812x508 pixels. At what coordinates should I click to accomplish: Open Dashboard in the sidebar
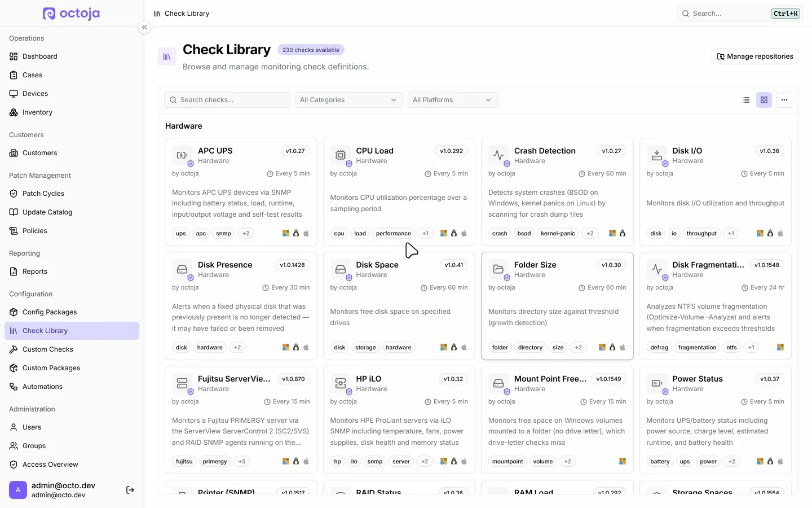click(x=72, y=56)
